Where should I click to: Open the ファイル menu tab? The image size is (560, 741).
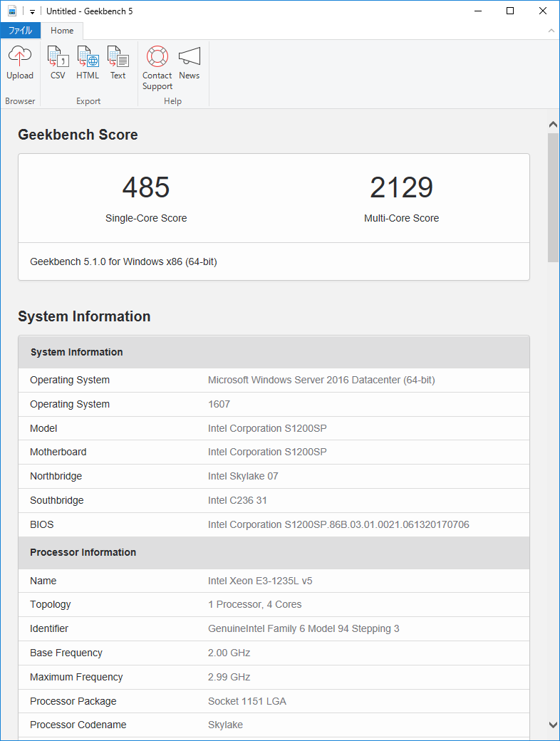tap(21, 30)
